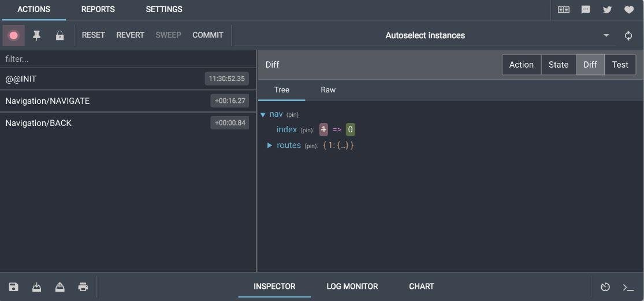Click the print icon
644x301 pixels.
(83, 287)
